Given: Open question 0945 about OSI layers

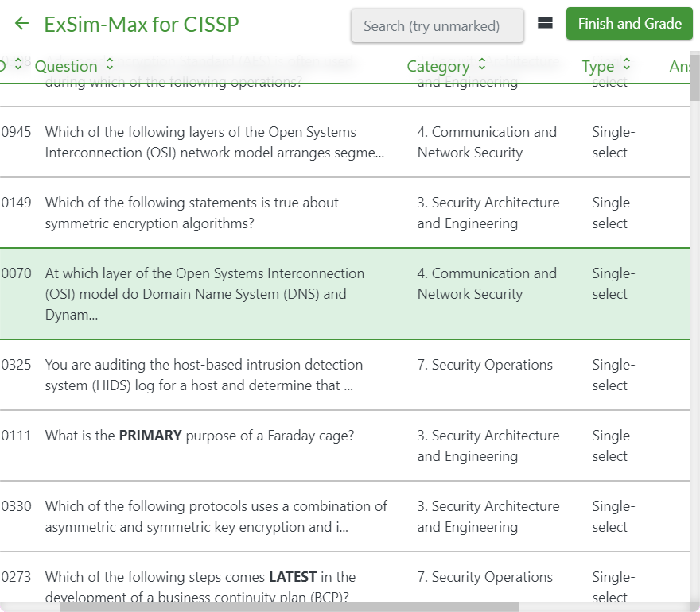Looking at the screenshot, I should click(x=215, y=142).
